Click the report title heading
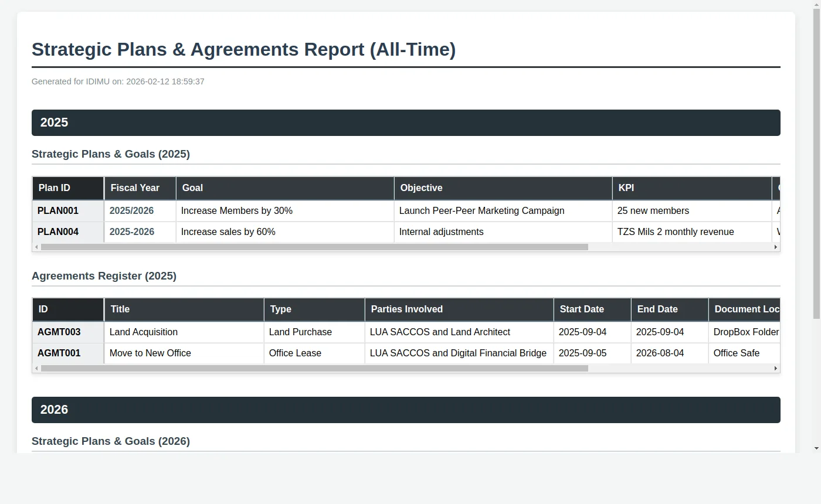 243,49
